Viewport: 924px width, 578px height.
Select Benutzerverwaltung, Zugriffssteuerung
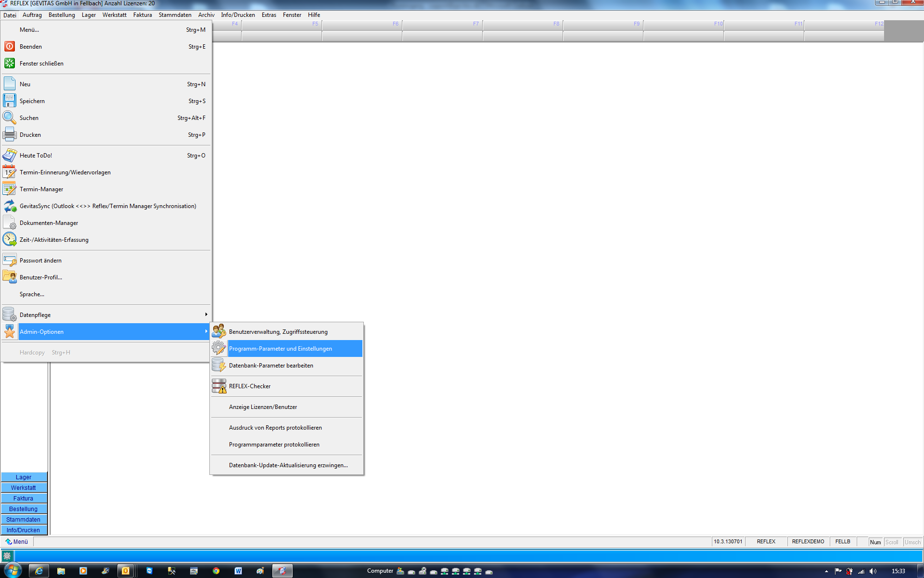coord(287,332)
